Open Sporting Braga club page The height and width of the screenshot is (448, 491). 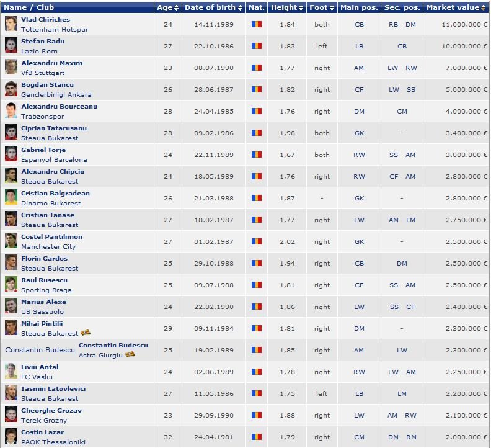point(46,290)
